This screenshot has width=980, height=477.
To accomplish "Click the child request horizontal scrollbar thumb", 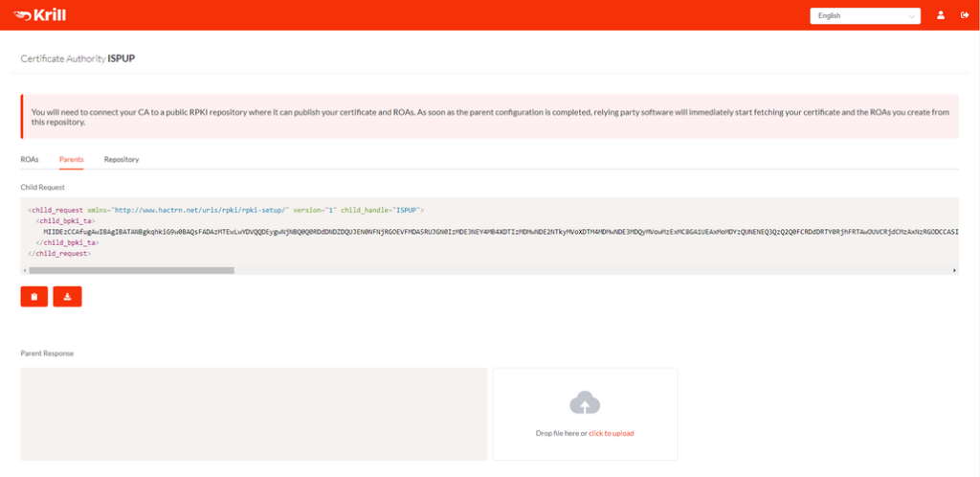I will (131, 270).
